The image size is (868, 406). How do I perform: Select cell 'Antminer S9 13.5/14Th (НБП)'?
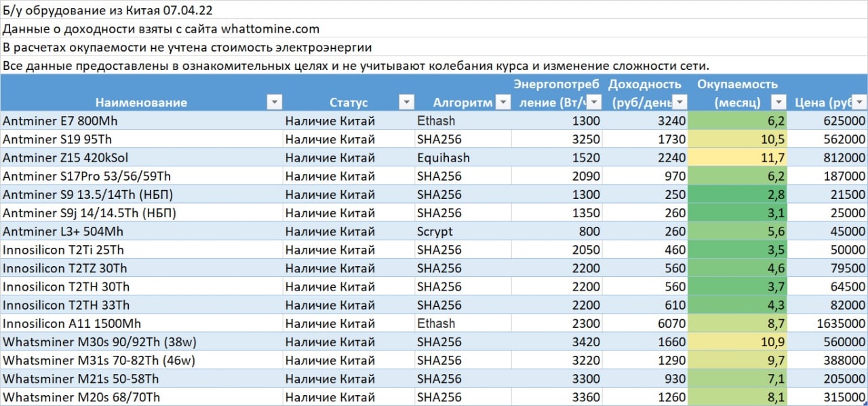(x=141, y=194)
